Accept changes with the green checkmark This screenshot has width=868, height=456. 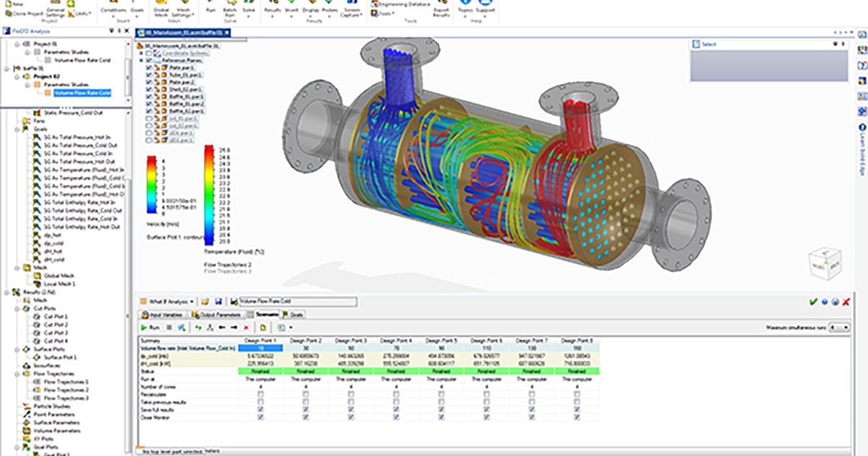point(813,301)
